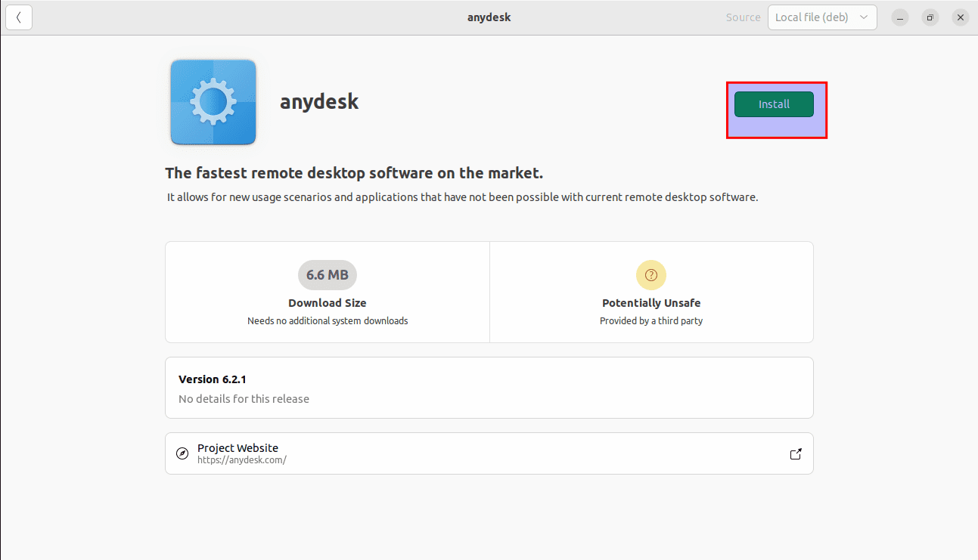Click 'No details for this release' text
978x560 pixels.
pos(244,398)
